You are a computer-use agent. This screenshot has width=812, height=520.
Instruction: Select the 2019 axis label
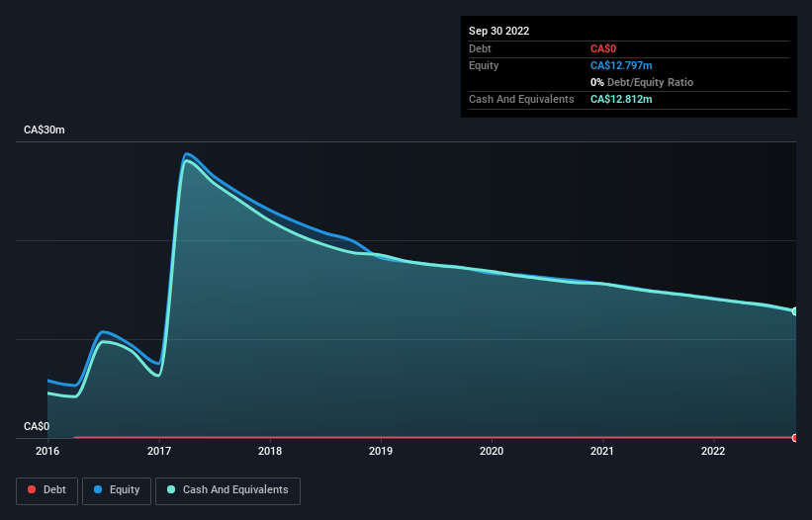[381, 451]
